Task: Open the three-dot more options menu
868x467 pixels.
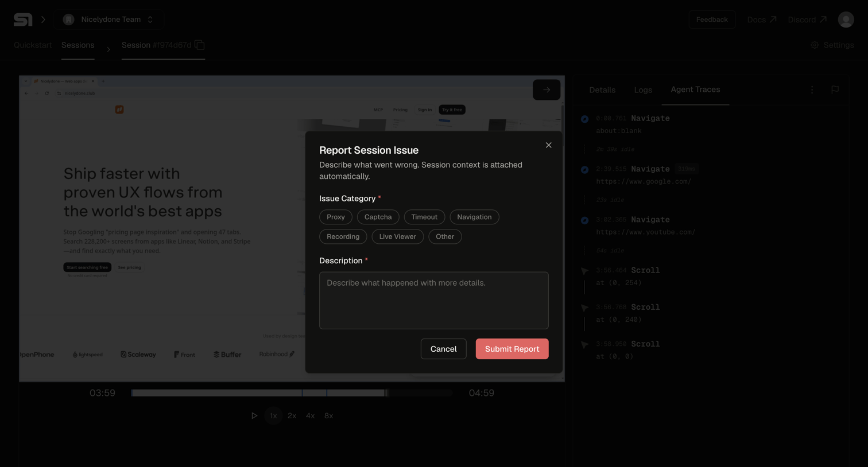Action: click(812, 90)
